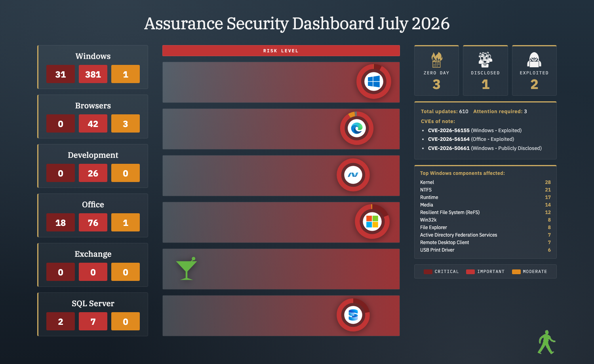
Task: Click Browsers important count 42
Action: coord(93,123)
